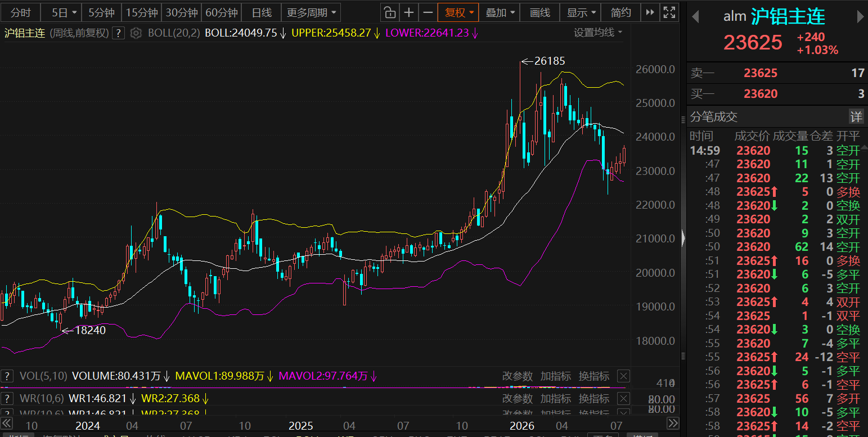Select the trade row with volume 62

pos(777,246)
